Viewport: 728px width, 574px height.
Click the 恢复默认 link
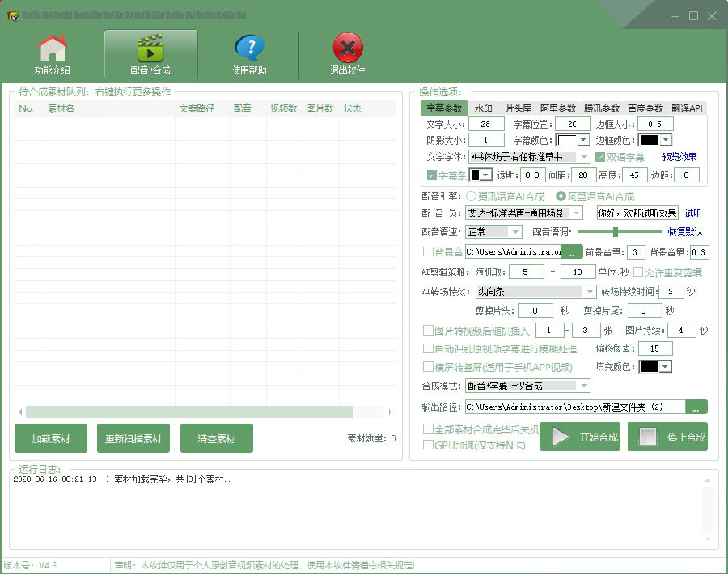(685, 231)
